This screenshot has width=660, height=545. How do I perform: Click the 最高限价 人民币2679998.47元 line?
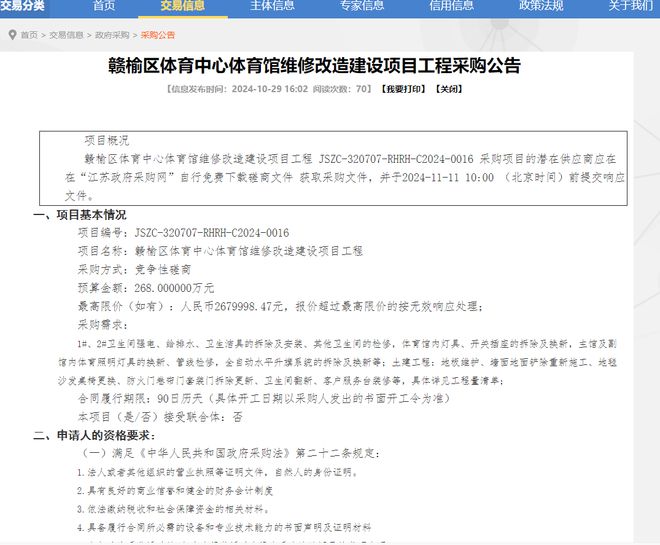280,307
